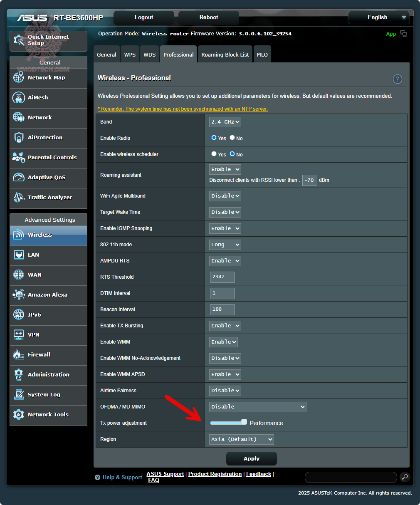Image resolution: width=420 pixels, height=505 pixels.
Task: Click the Network Tools icon
Action: pyautogui.click(x=19, y=414)
